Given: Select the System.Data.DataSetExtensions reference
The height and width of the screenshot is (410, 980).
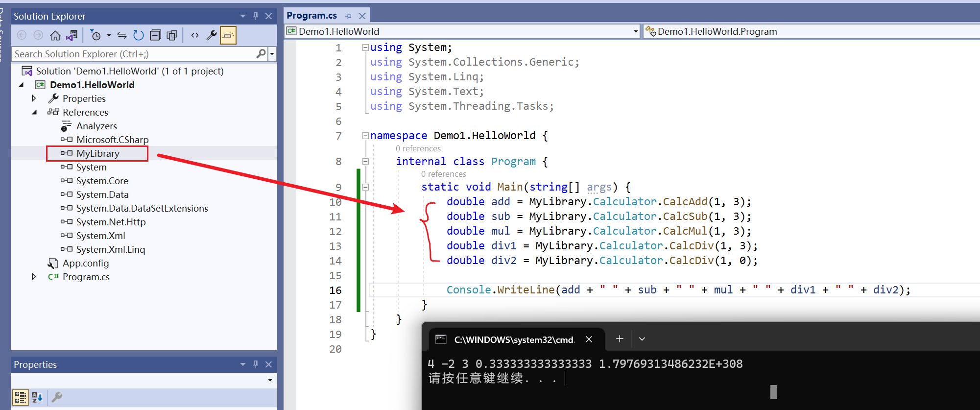Looking at the screenshot, I should 142,208.
